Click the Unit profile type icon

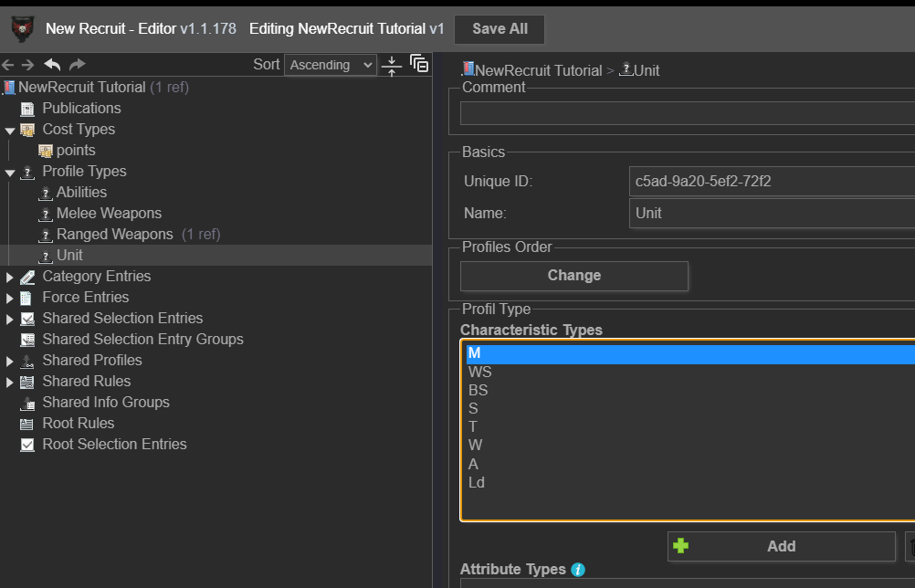(46, 256)
